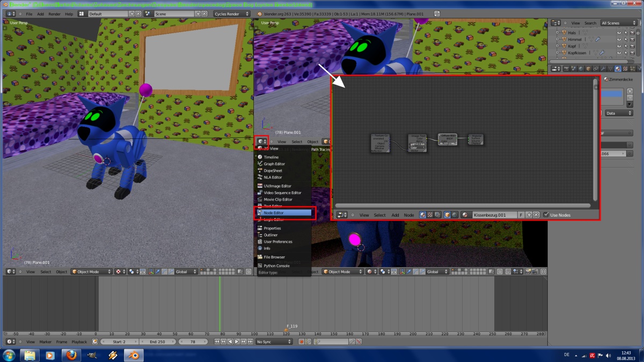Hide the Kopf object via its eye icon
This screenshot has height=362, width=644.
click(x=619, y=46)
